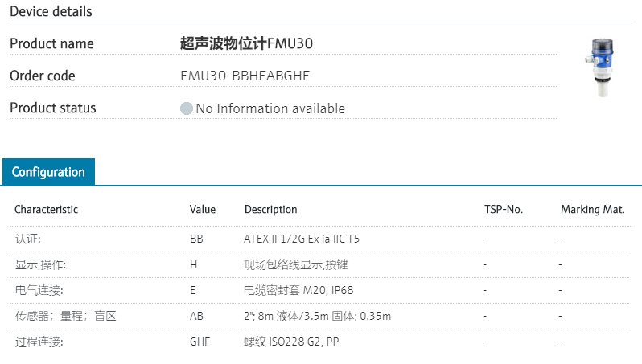Click the Device details heading
The height and width of the screenshot is (364, 642).
(51, 11)
